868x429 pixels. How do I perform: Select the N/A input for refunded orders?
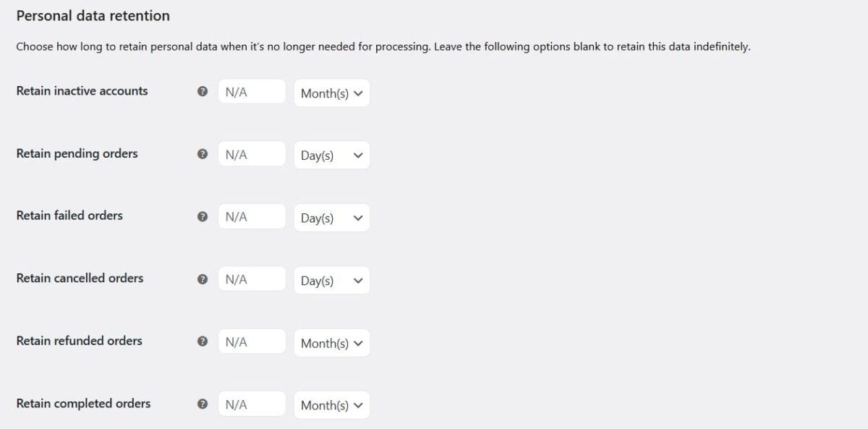tap(251, 341)
